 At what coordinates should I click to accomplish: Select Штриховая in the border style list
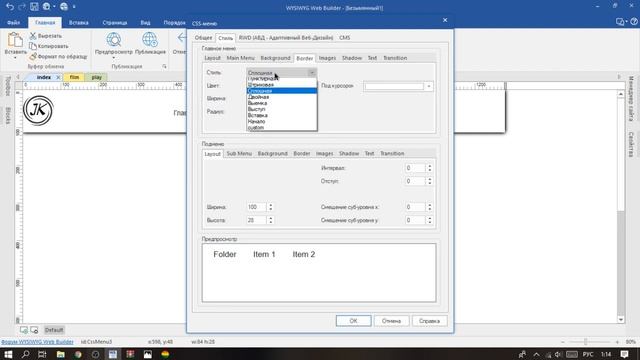(x=282, y=84)
